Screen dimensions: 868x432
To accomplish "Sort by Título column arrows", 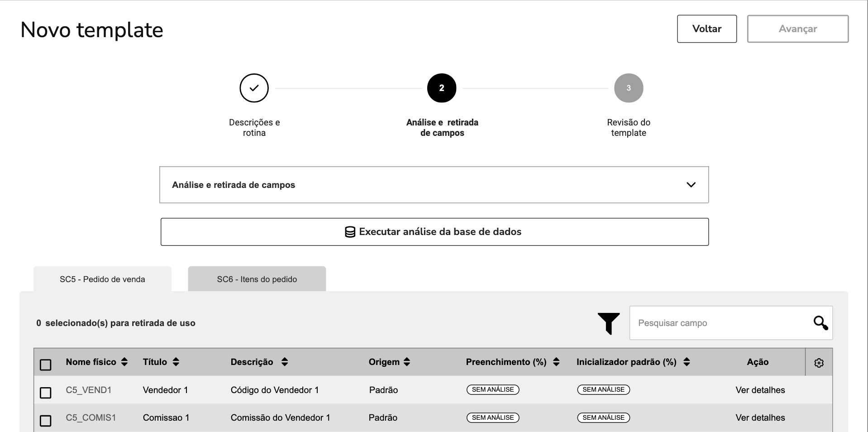I will pyautogui.click(x=176, y=362).
